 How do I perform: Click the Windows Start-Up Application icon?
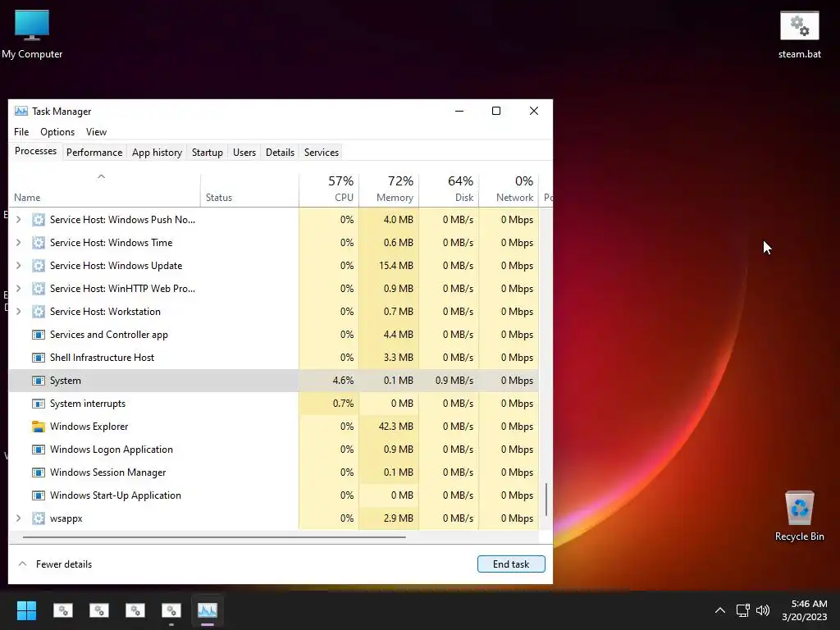[38, 495]
